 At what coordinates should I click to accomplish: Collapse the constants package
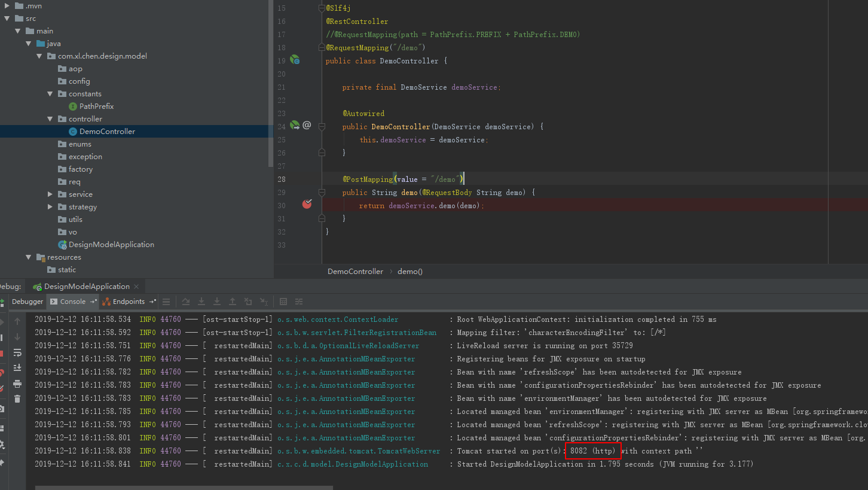point(50,94)
